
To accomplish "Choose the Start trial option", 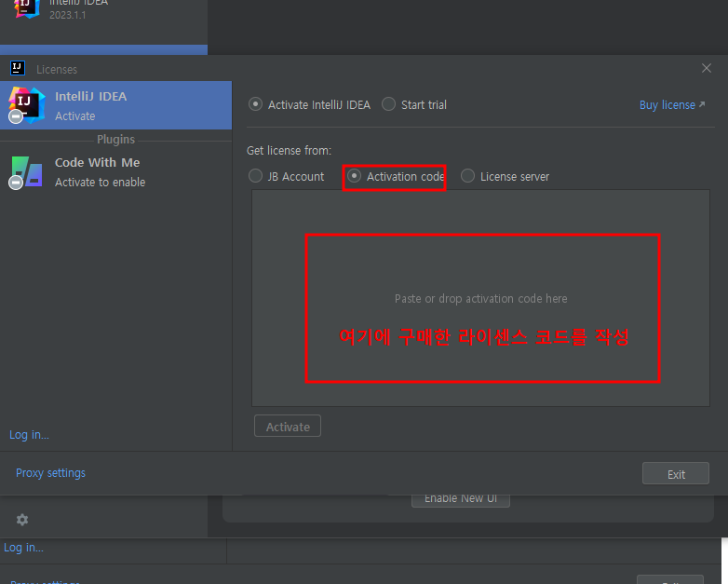I will coord(414,104).
